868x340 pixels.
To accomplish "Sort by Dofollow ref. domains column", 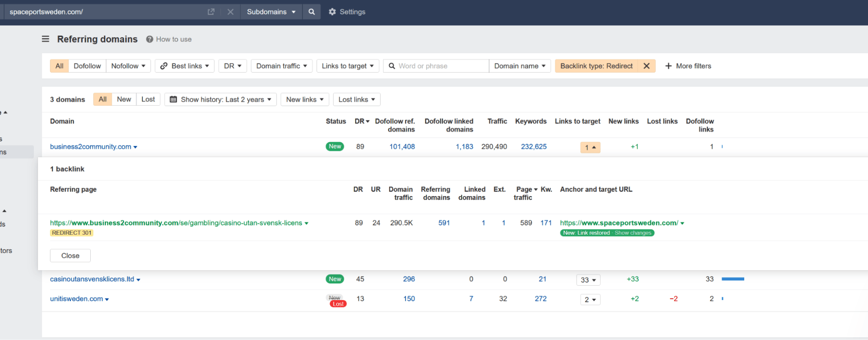I will (395, 125).
